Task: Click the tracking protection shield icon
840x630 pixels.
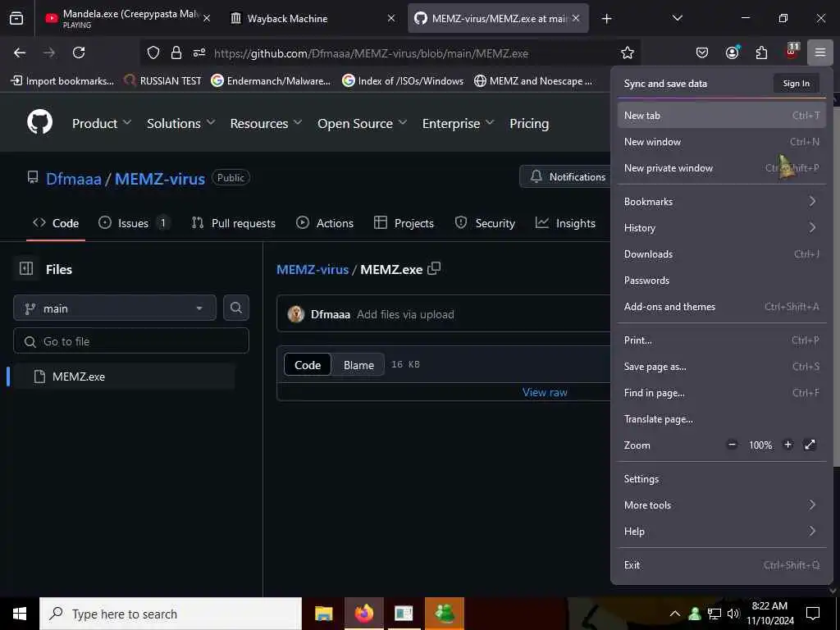Action: tap(153, 52)
